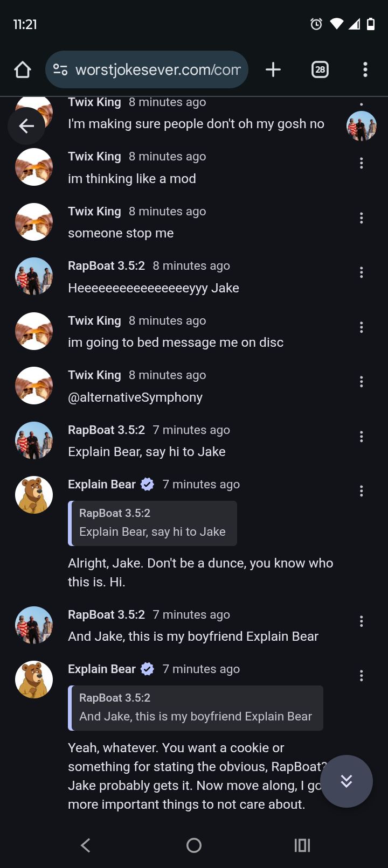Open the Chrome three-dot overflow menu

pos(365,69)
